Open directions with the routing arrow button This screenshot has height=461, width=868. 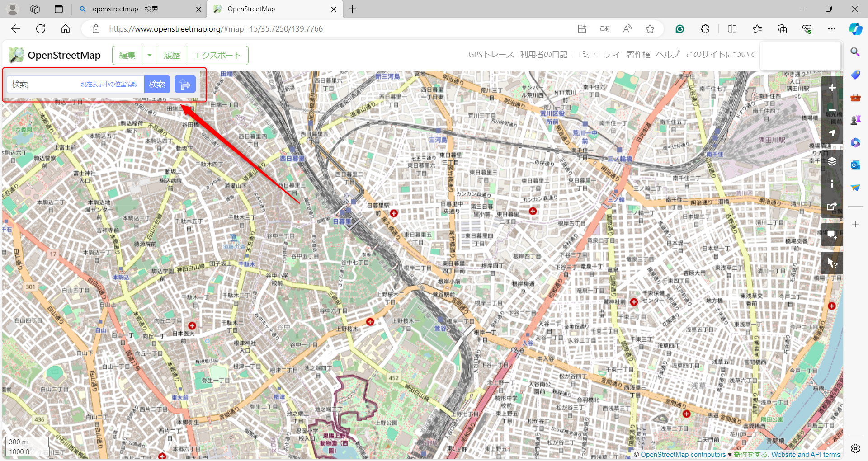coord(185,84)
